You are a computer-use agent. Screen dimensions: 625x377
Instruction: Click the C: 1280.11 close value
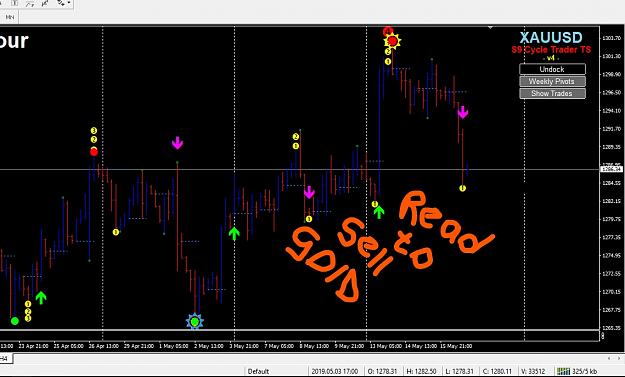pyautogui.click(x=497, y=371)
